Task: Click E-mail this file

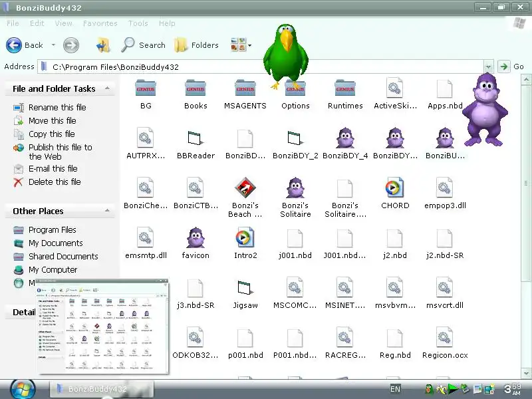Action: pos(45,169)
